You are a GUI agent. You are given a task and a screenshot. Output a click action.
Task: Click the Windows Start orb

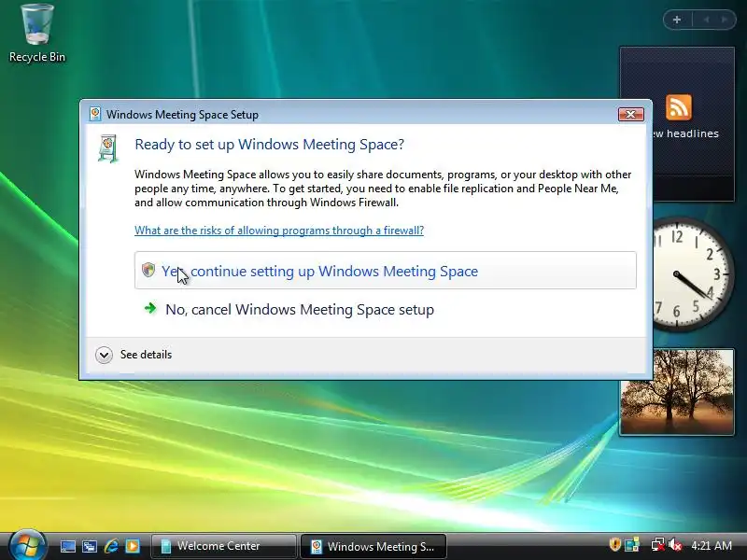pyautogui.click(x=27, y=545)
